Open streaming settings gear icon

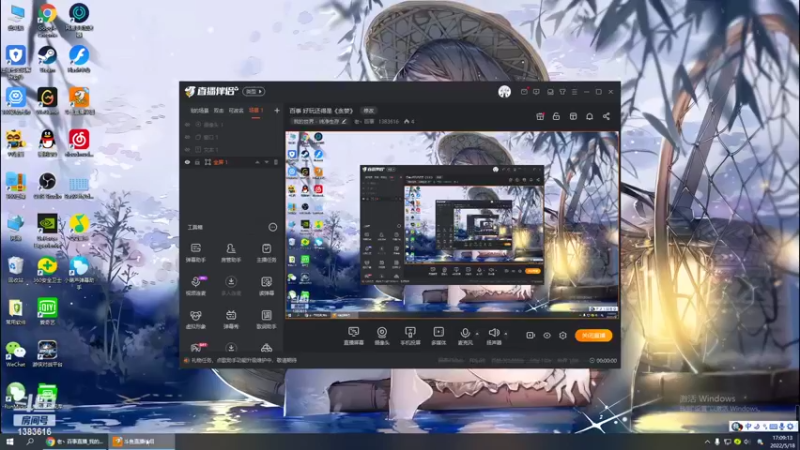[563, 335]
